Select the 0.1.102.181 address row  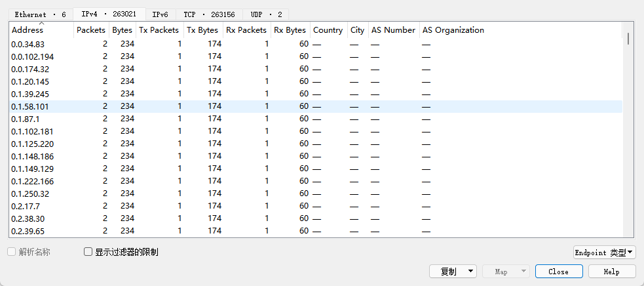coord(315,131)
